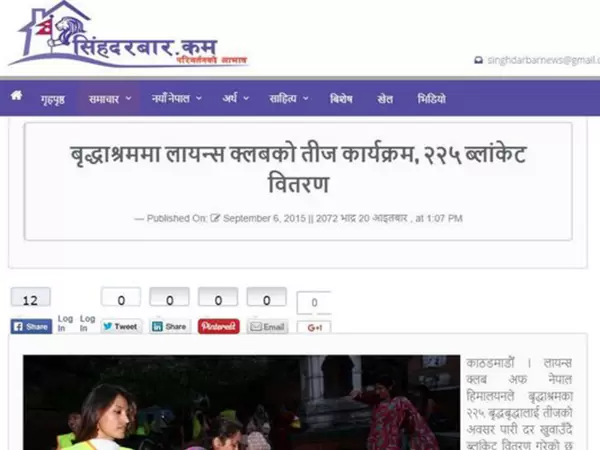Click the Email share button

tap(267, 327)
